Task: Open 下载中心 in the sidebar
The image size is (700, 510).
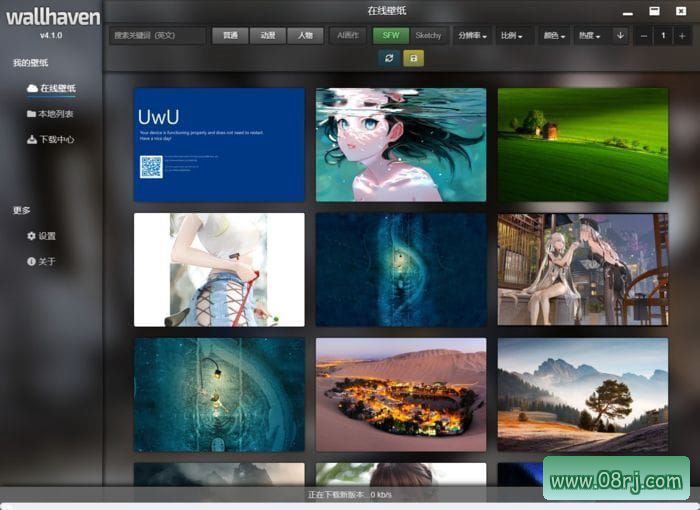Action: (50, 139)
